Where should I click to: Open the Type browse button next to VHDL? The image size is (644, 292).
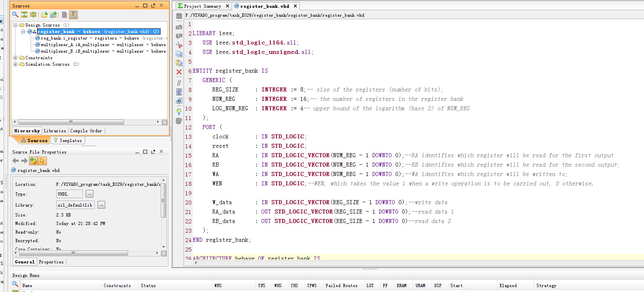[90, 194]
